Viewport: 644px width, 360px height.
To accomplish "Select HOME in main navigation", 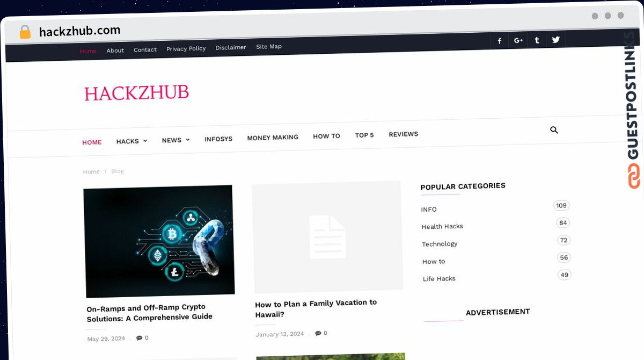I will pyautogui.click(x=92, y=142).
